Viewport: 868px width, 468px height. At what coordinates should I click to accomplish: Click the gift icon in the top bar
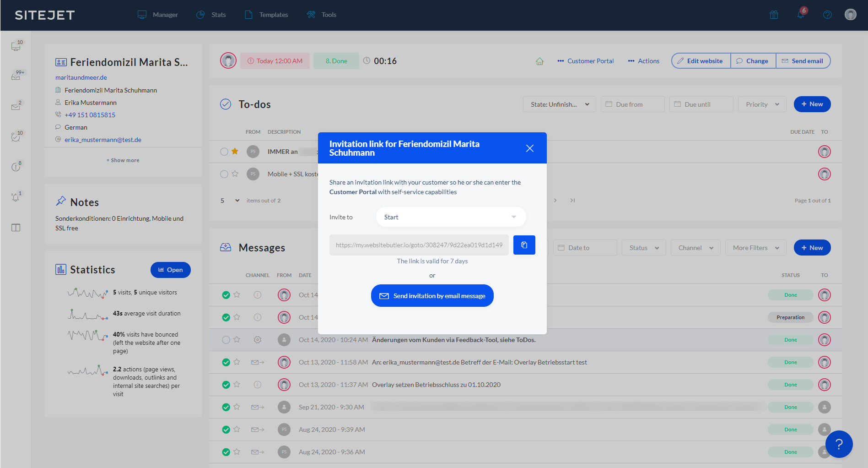pyautogui.click(x=774, y=15)
